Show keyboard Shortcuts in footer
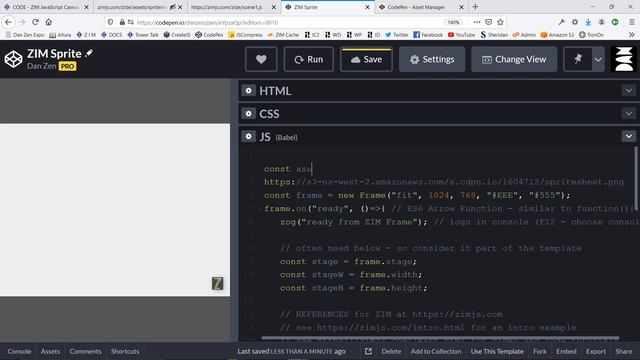Image resolution: width=640 pixels, height=360 pixels. (125, 351)
